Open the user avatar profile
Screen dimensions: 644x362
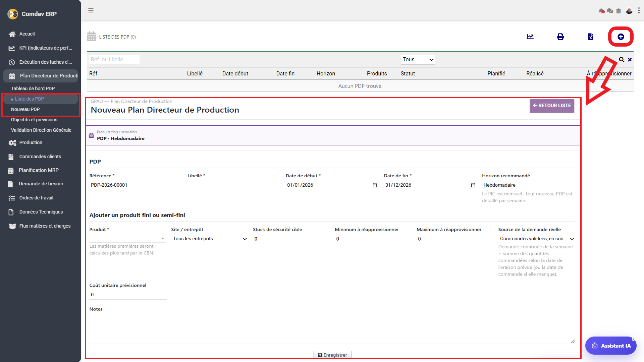click(629, 11)
